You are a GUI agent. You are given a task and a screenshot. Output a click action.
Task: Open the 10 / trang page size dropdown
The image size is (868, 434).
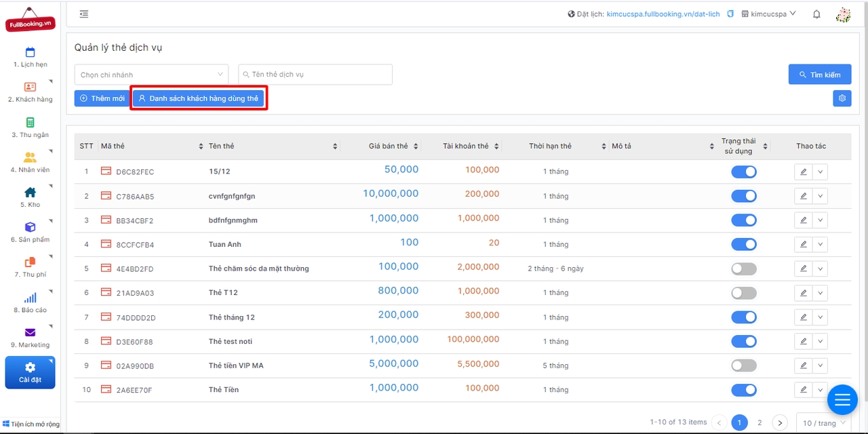tap(823, 422)
